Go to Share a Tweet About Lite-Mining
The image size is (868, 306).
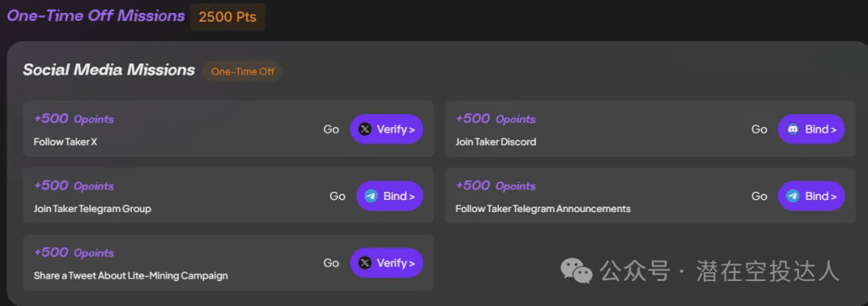[x=331, y=263]
